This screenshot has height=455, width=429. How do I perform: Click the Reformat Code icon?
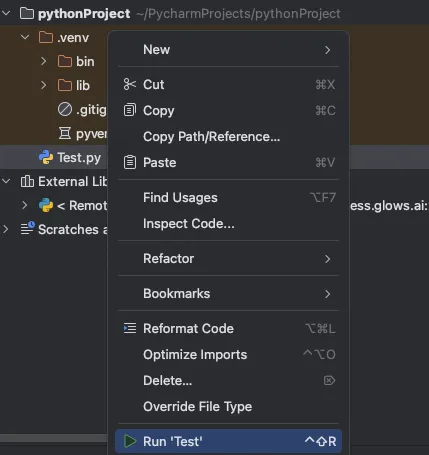[130, 328]
